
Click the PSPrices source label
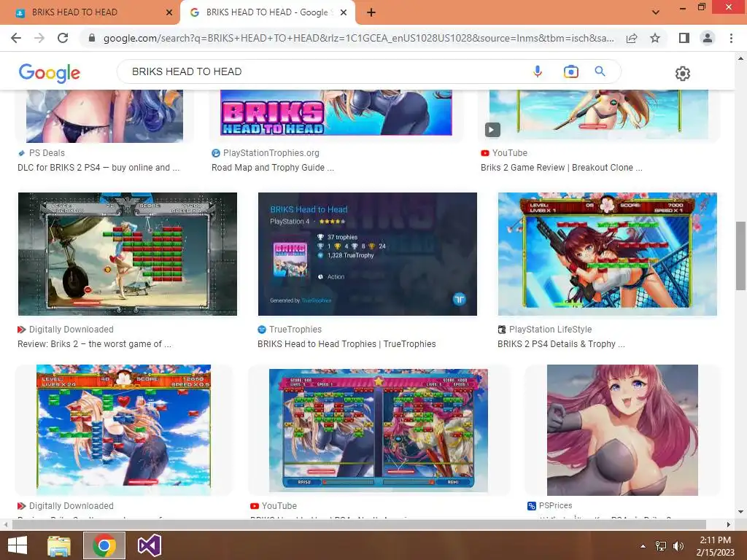pyautogui.click(x=555, y=506)
